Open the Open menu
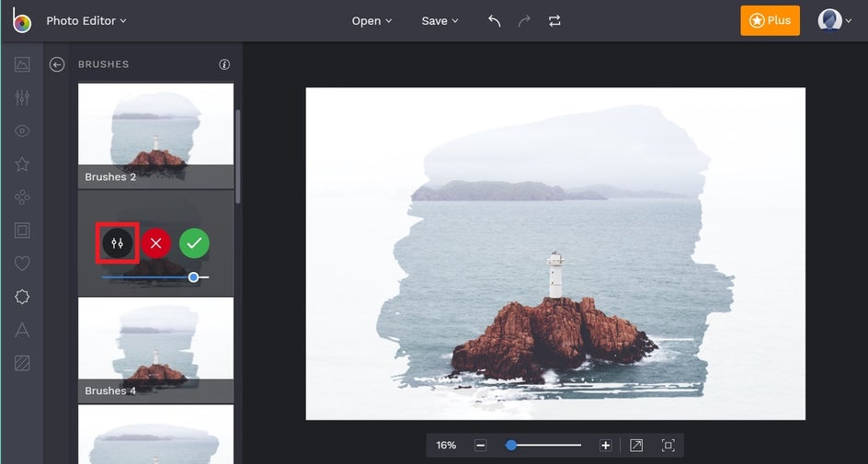 coord(371,21)
